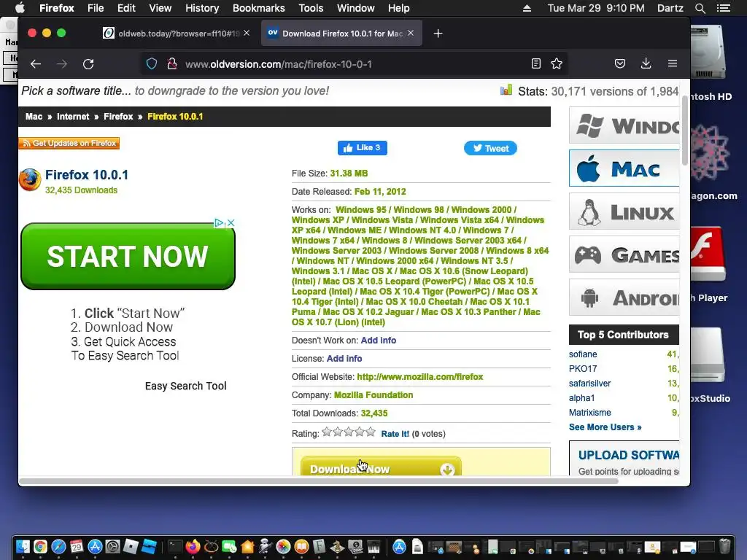
Task: Select the Windows platform category
Action: (x=624, y=125)
